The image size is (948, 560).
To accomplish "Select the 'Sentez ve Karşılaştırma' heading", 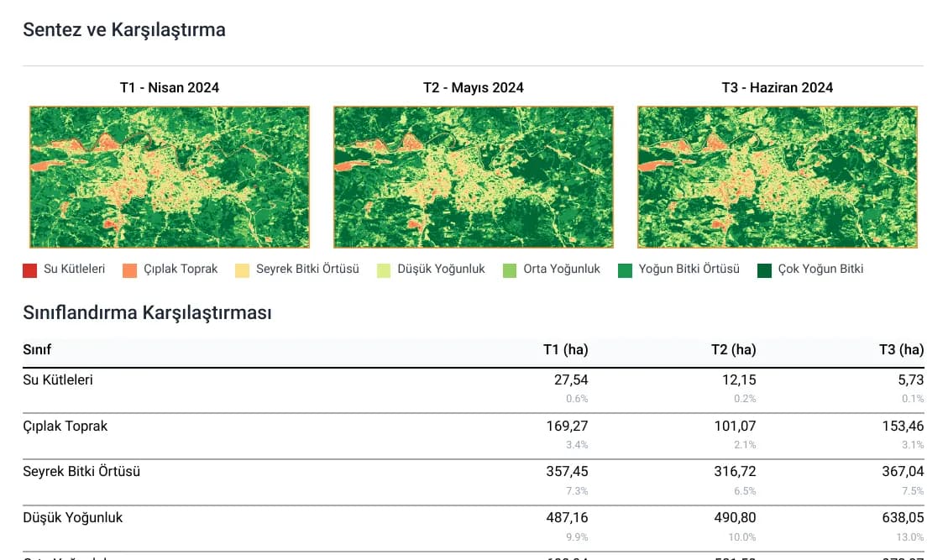I will point(124,29).
